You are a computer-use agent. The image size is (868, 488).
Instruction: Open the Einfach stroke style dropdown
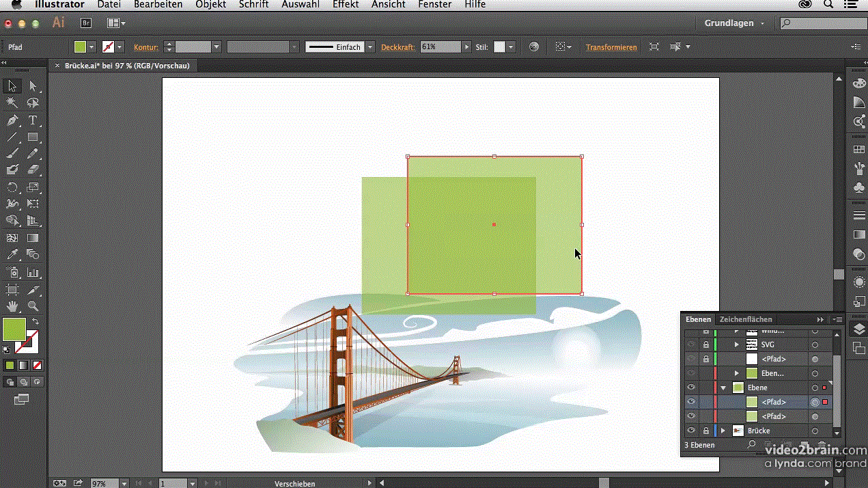pos(370,47)
